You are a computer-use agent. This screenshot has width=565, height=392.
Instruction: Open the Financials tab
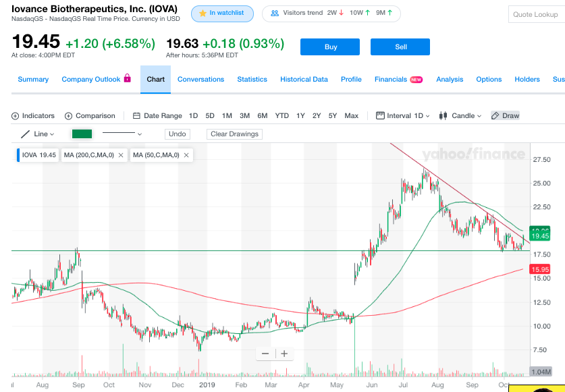click(391, 79)
